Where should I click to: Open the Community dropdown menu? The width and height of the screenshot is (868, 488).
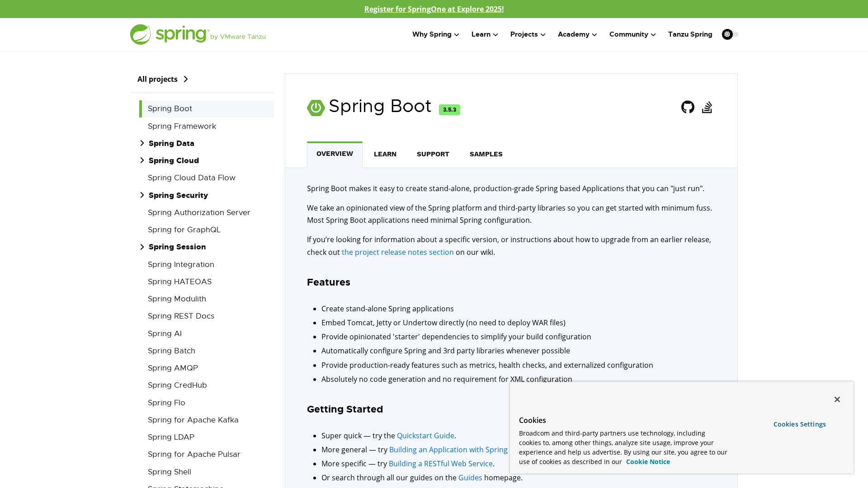click(632, 34)
